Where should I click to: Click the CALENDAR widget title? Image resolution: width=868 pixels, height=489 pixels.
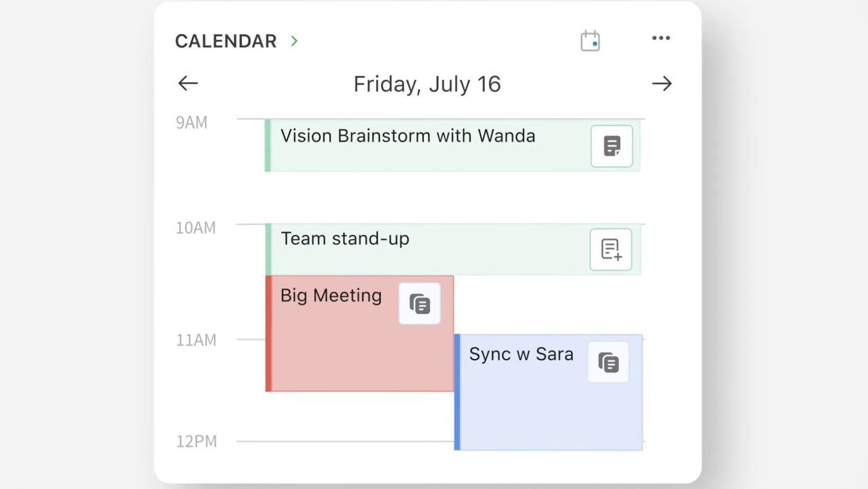[225, 41]
